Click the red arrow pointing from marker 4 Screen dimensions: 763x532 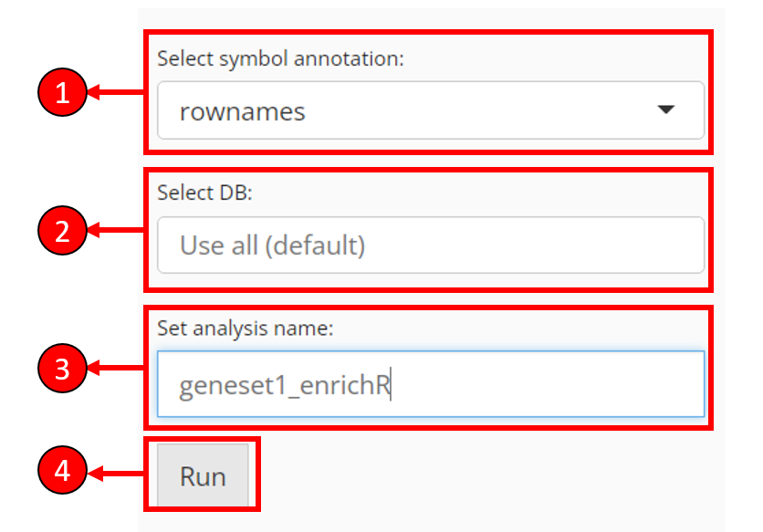(x=116, y=473)
